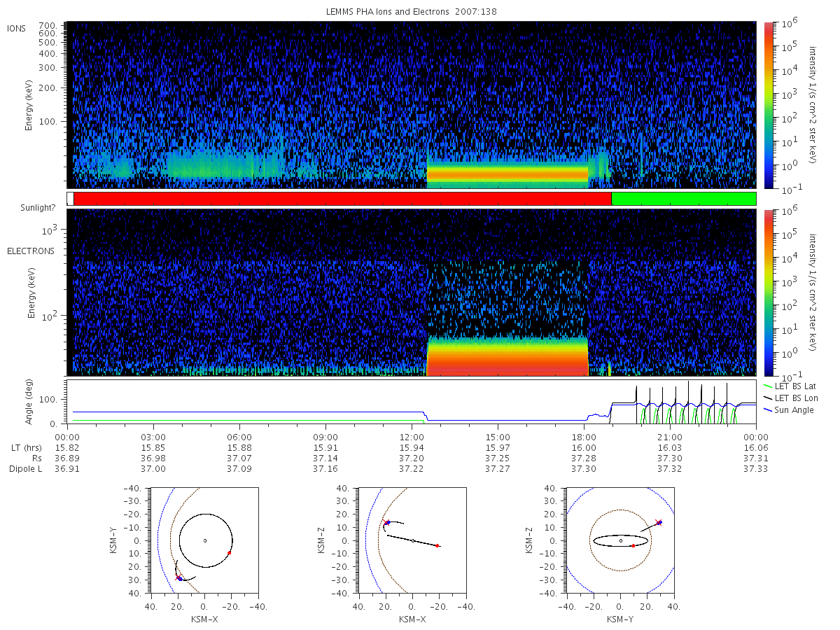Click the bright electron burst in spectrogram
This screenshot has height=630, width=840.
point(507,357)
